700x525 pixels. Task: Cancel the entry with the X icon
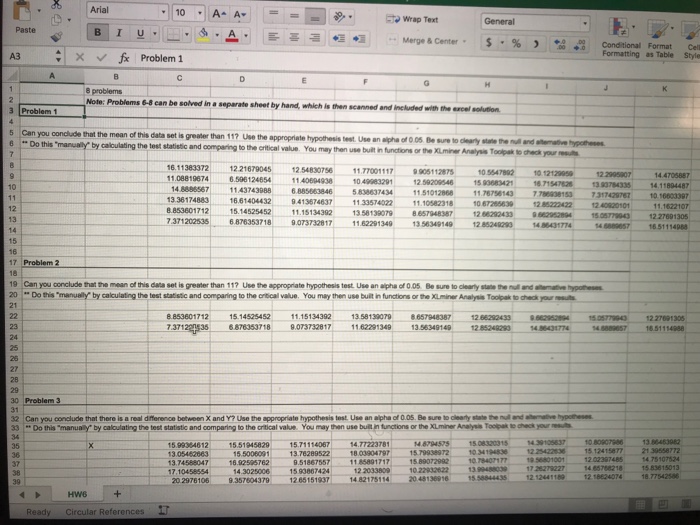click(80, 57)
